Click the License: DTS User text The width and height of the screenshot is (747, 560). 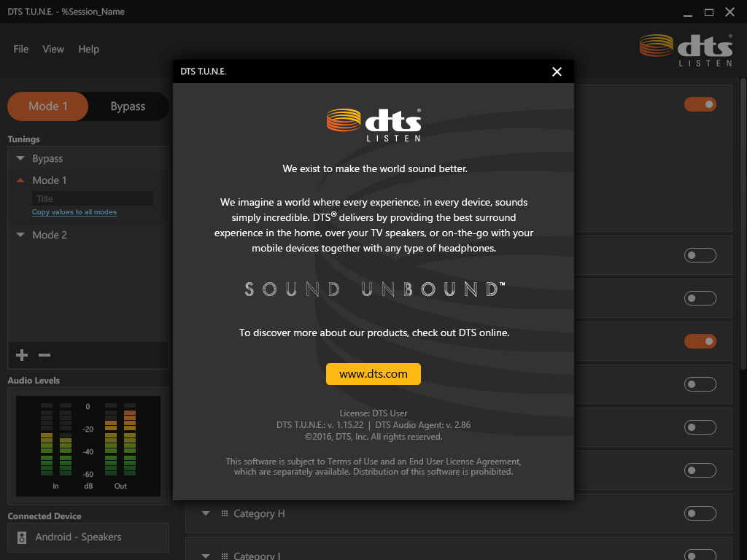(373, 413)
